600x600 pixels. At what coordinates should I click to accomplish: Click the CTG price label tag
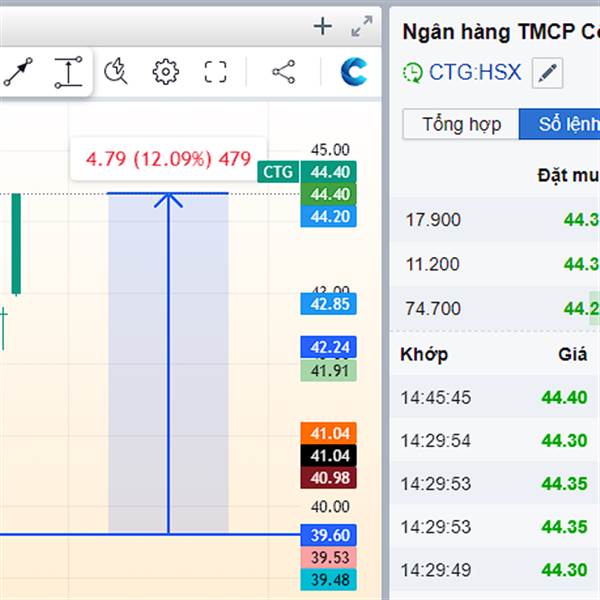[278, 172]
